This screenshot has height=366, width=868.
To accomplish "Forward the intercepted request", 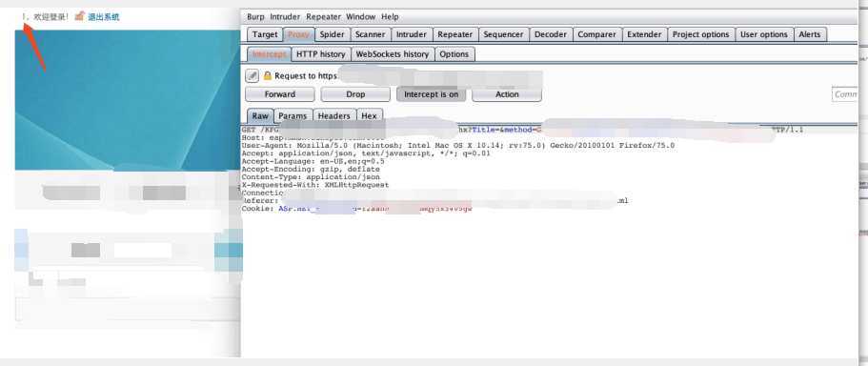I will point(280,94).
